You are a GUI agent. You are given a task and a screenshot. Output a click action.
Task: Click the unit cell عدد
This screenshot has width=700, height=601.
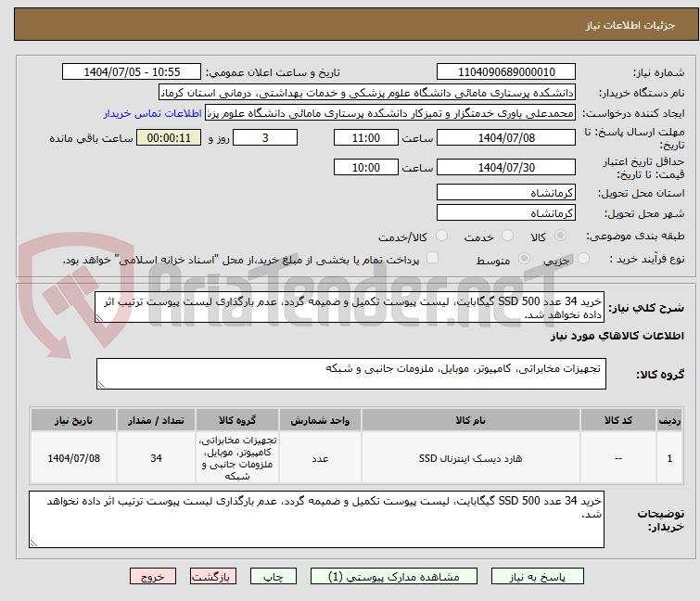click(320, 458)
